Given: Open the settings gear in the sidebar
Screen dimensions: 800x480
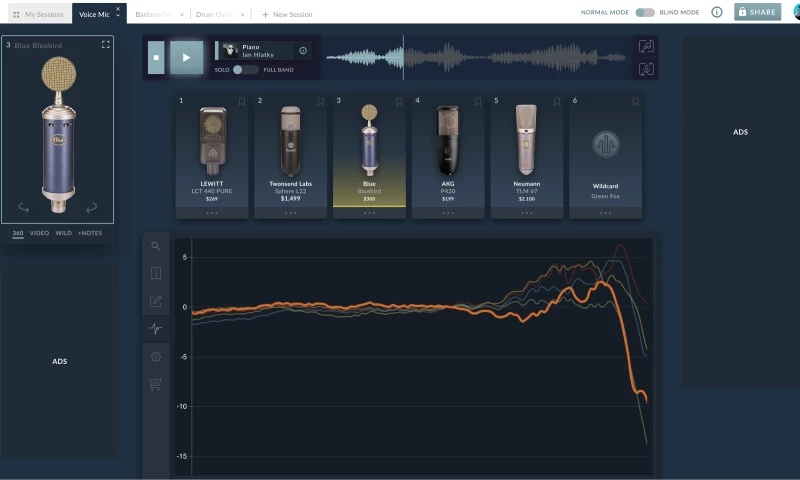Looking at the screenshot, I should pyautogui.click(x=156, y=357).
